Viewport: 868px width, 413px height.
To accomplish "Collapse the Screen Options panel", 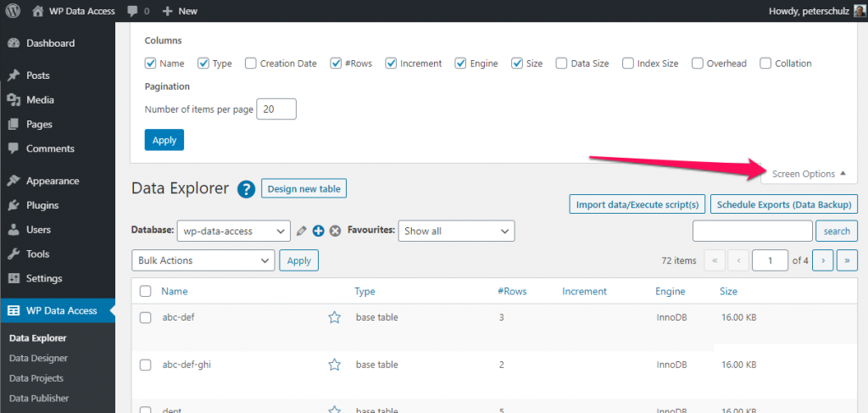I will tap(809, 174).
